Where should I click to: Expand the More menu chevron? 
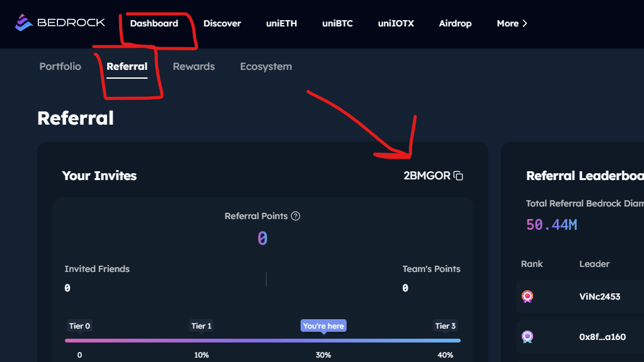(x=524, y=23)
